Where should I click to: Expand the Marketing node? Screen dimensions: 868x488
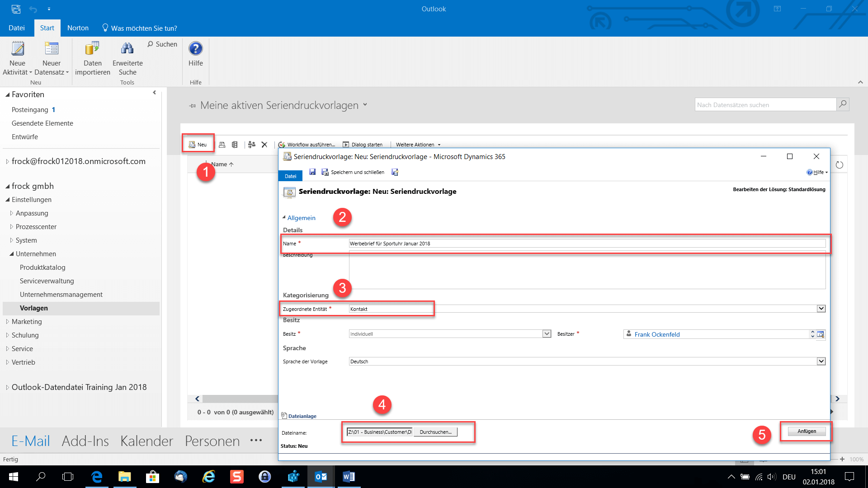tap(7, 322)
